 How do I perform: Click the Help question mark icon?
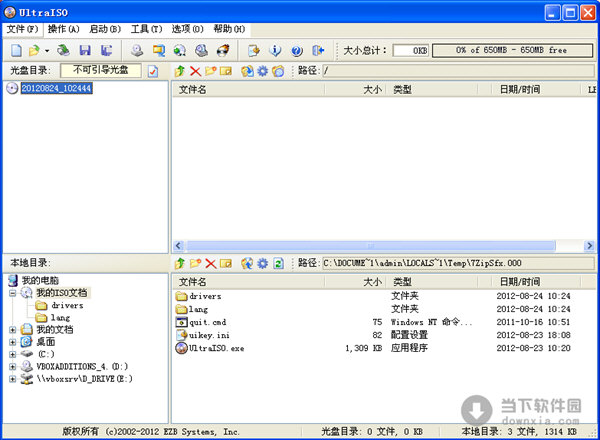297,50
